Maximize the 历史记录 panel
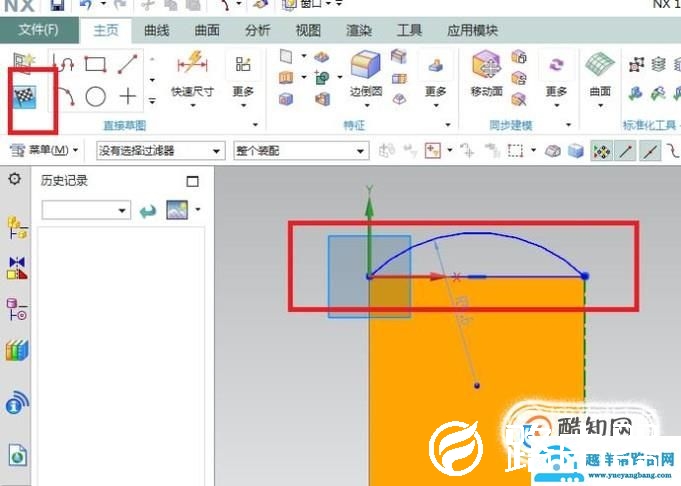The image size is (681, 486). (192, 181)
